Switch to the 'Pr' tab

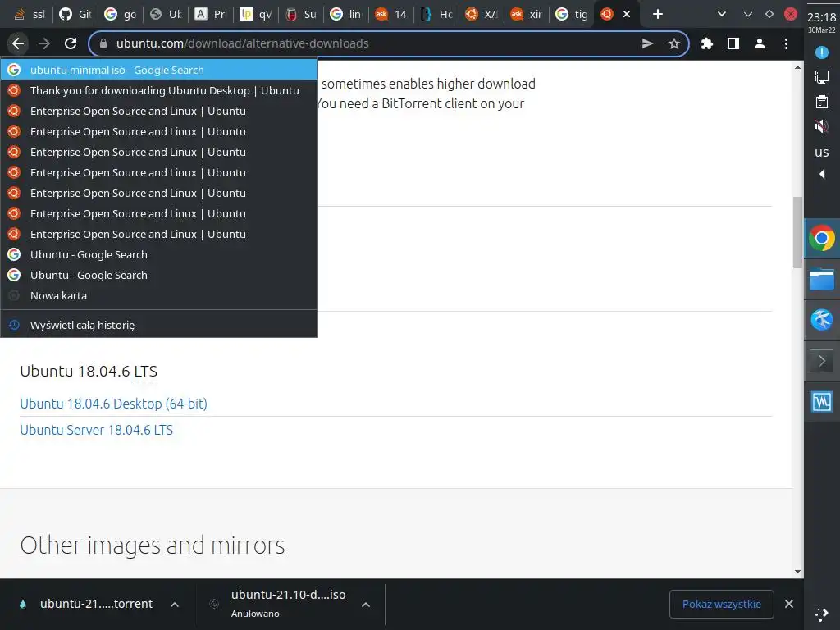click(x=210, y=15)
